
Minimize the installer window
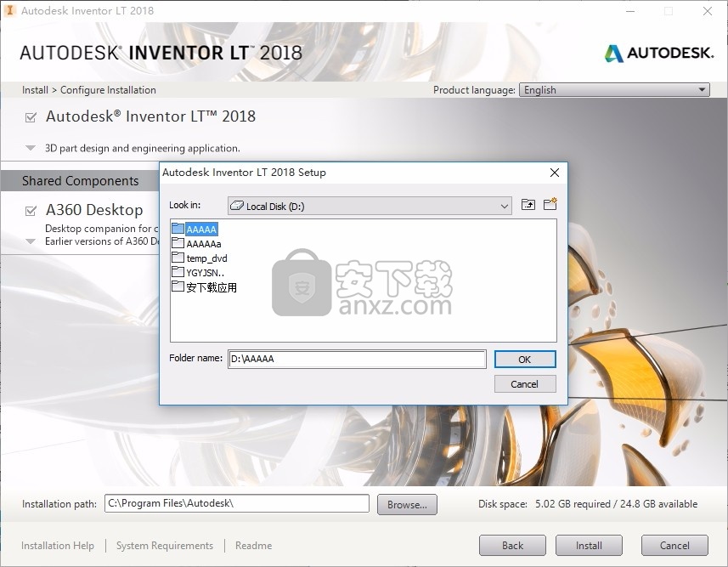[x=630, y=11]
